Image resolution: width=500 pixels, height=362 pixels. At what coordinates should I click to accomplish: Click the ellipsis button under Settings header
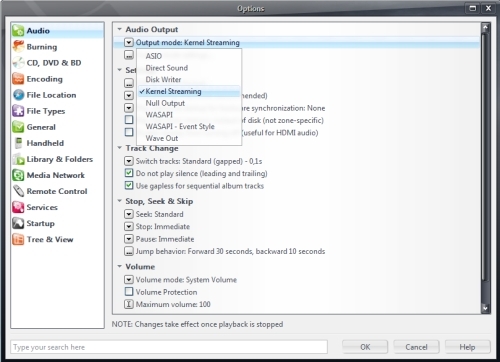(129, 83)
